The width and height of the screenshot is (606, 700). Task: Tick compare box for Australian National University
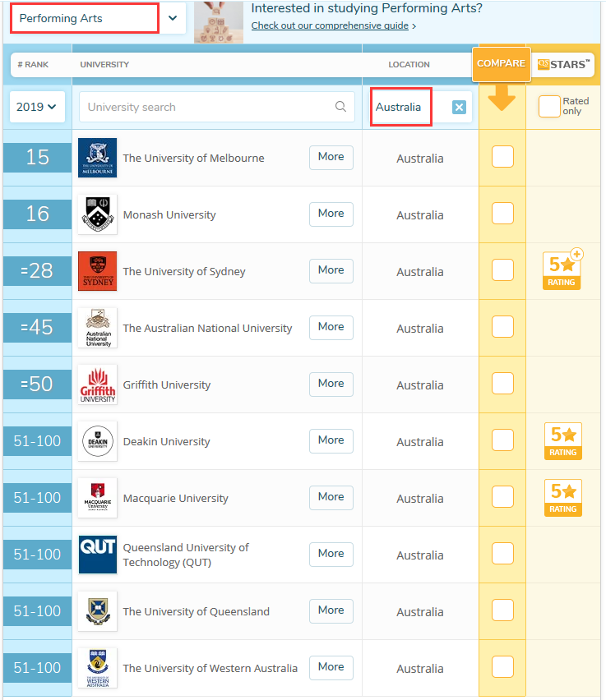[502, 327]
